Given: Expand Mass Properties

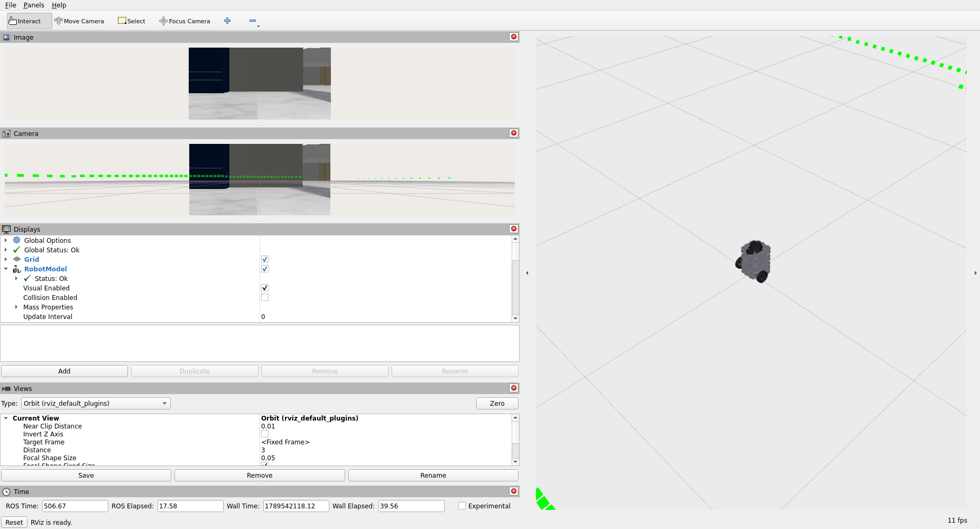Looking at the screenshot, I should (16, 307).
